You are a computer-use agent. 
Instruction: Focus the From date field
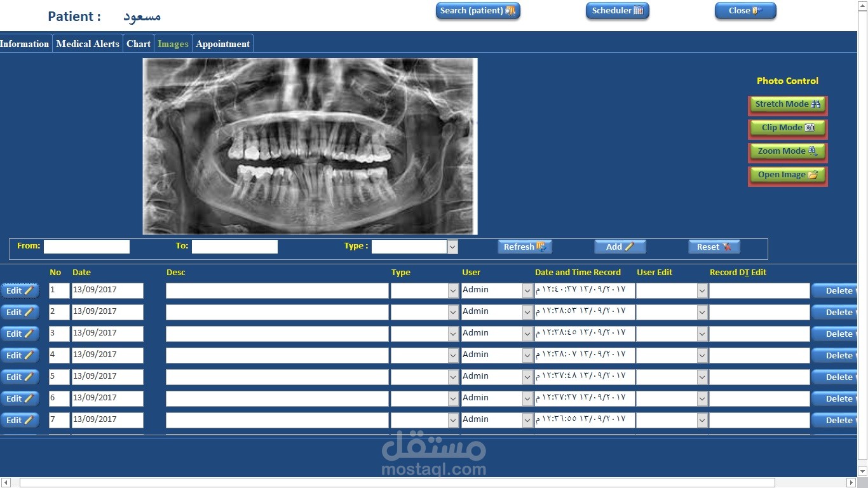click(x=86, y=247)
